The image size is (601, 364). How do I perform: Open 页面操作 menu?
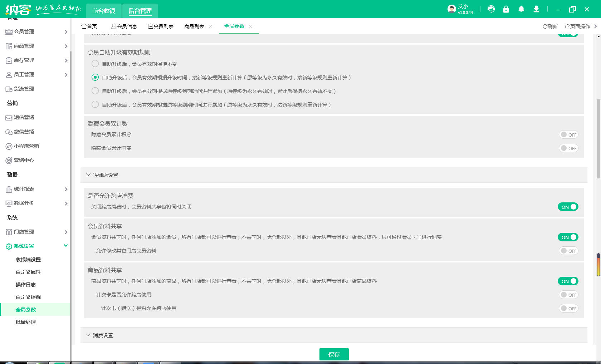click(x=578, y=26)
